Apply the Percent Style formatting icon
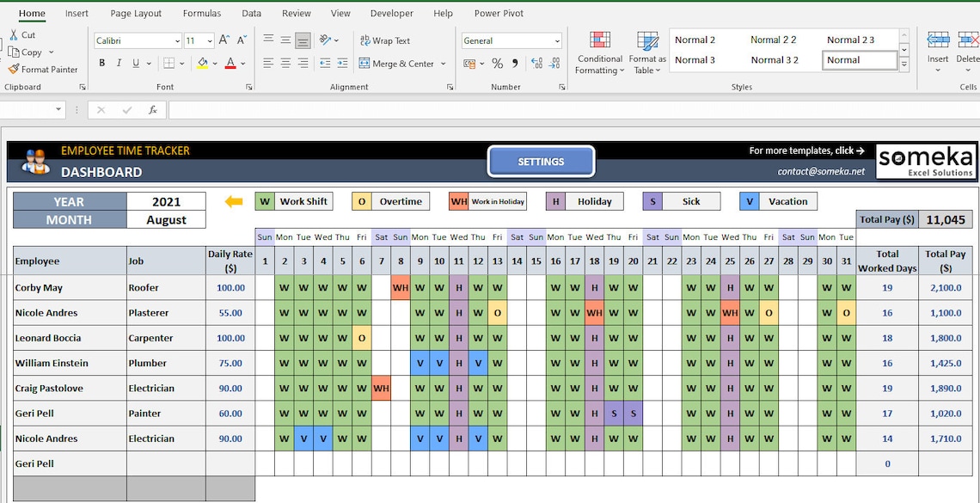The height and width of the screenshot is (503, 980). tap(495, 63)
